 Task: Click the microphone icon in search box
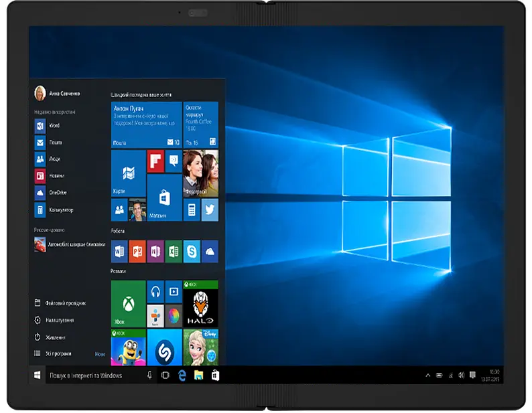click(x=149, y=375)
